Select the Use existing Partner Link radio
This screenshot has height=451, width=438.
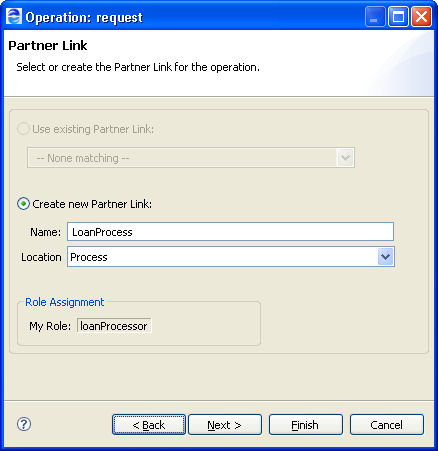coord(23,129)
